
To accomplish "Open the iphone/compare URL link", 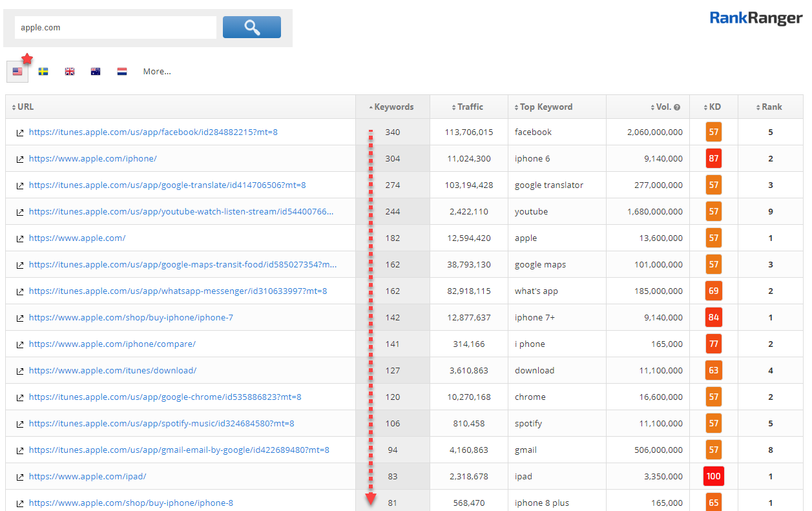I will click(x=112, y=344).
